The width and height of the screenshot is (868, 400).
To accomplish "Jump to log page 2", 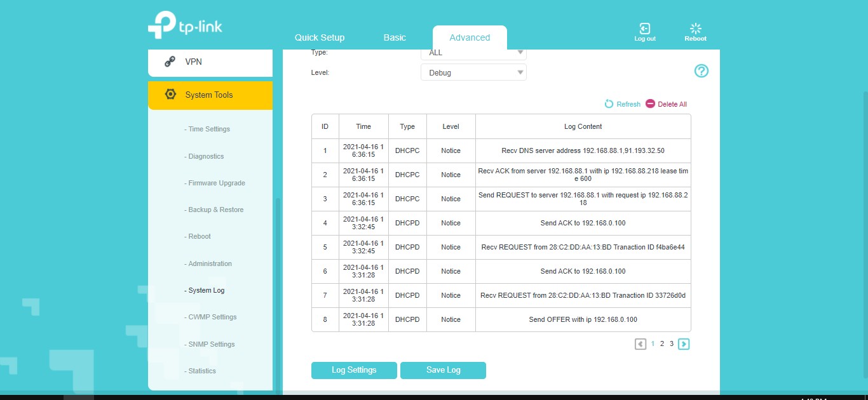I will [661, 343].
